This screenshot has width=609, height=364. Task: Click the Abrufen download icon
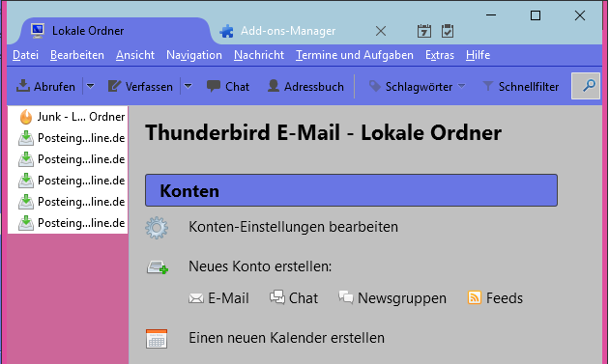point(23,86)
